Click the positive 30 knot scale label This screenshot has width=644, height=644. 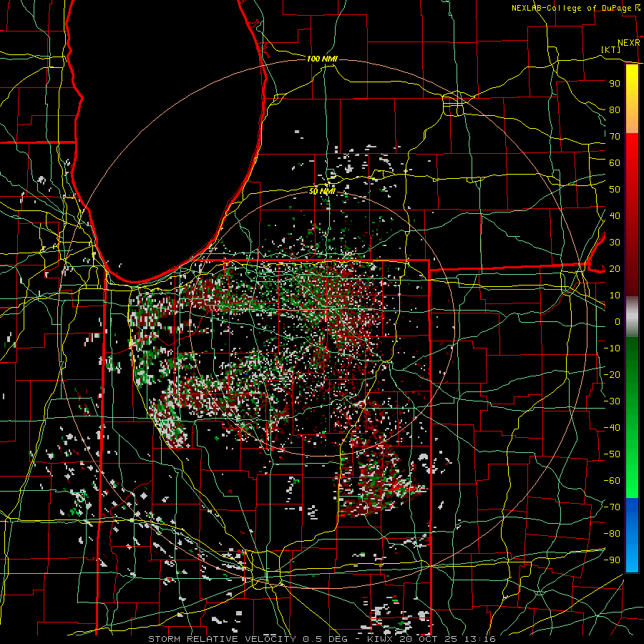coord(615,243)
